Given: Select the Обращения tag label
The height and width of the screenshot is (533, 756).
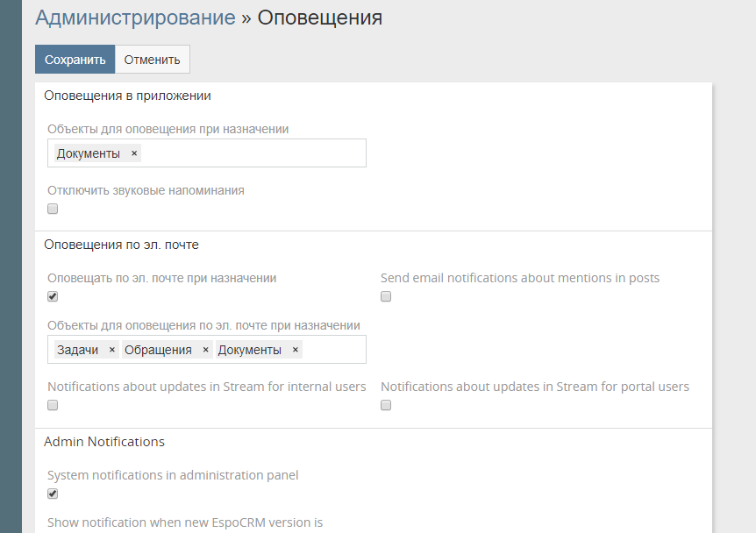Looking at the screenshot, I should 158,350.
